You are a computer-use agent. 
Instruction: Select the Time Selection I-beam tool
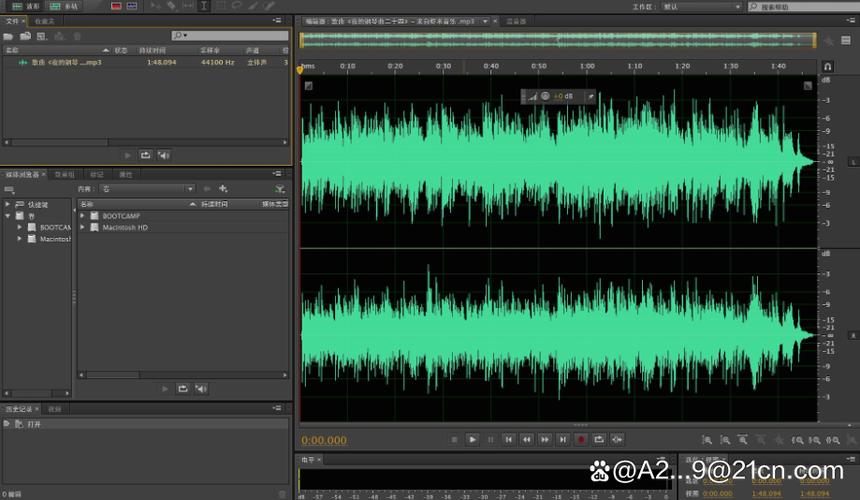(x=203, y=5)
